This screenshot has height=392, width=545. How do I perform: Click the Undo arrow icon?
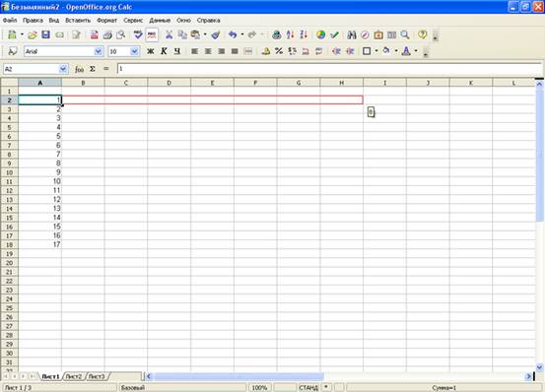233,34
